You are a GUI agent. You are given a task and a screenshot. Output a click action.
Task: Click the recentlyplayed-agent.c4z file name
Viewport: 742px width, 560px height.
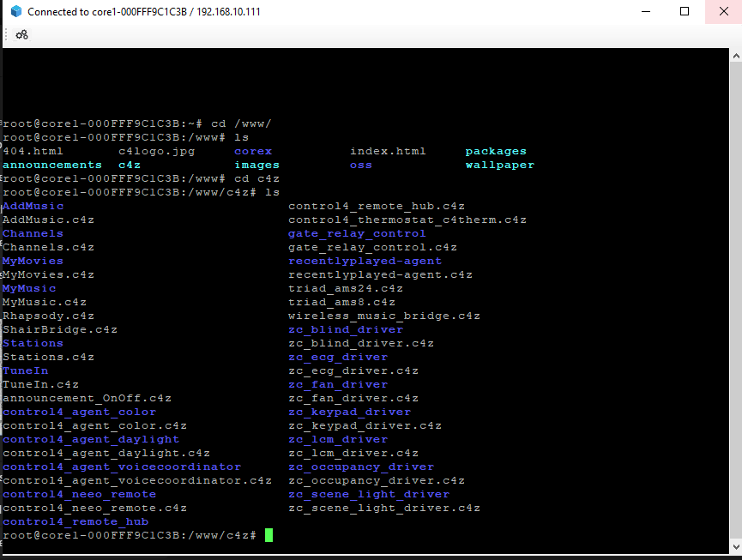[381, 274]
